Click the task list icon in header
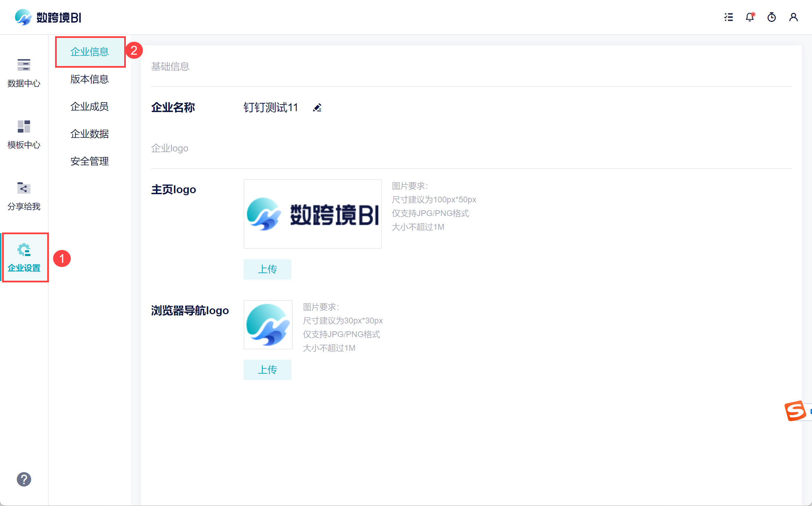812x506 pixels. pyautogui.click(x=729, y=17)
